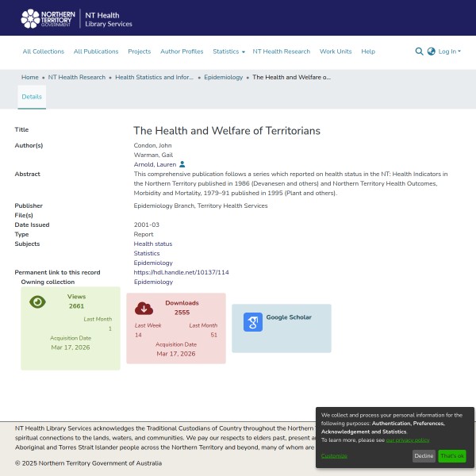The image size is (476, 476).
Task: Open the Google Scholar icon
Action: tap(252, 322)
